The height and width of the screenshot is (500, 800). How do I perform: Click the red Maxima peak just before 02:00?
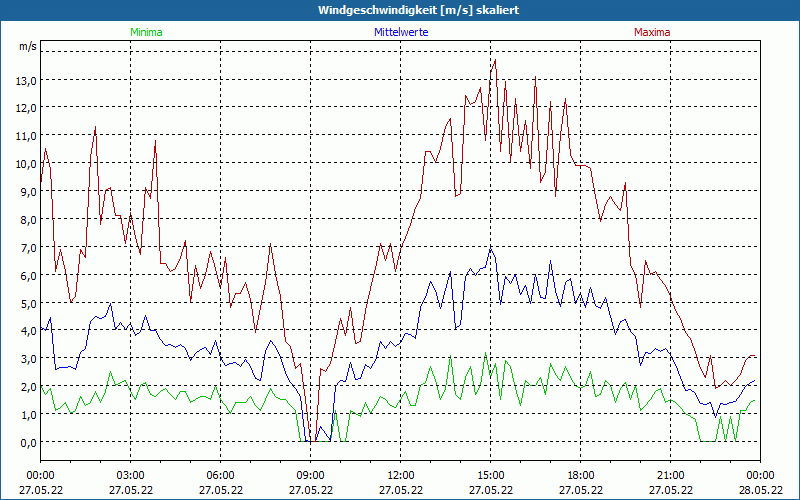click(95, 127)
